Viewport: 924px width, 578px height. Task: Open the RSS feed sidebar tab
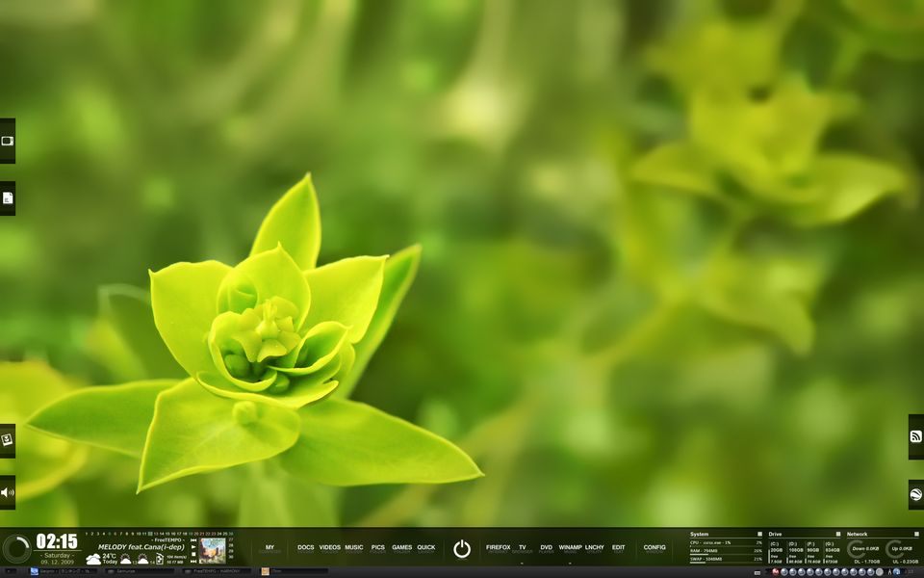[x=916, y=436]
